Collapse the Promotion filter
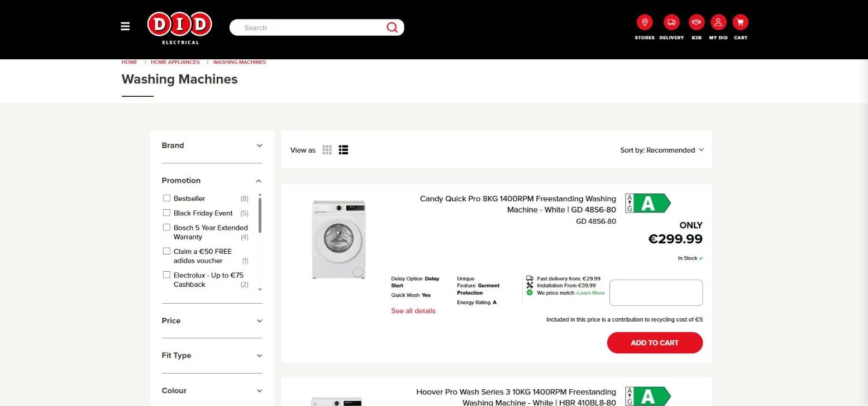 pos(212,181)
